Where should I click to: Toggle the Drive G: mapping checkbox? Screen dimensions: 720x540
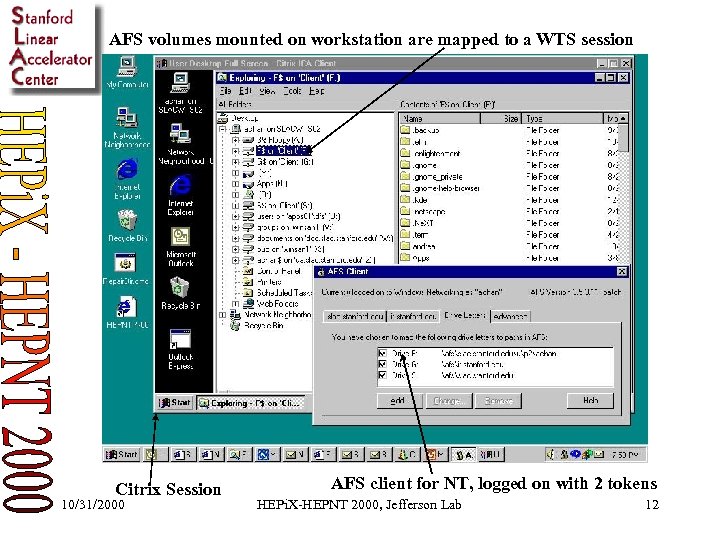(x=382, y=364)
